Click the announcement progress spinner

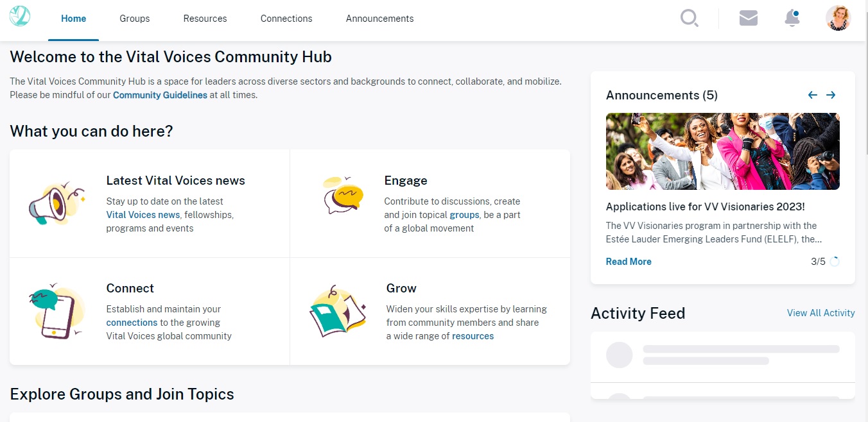click(835, 262)
